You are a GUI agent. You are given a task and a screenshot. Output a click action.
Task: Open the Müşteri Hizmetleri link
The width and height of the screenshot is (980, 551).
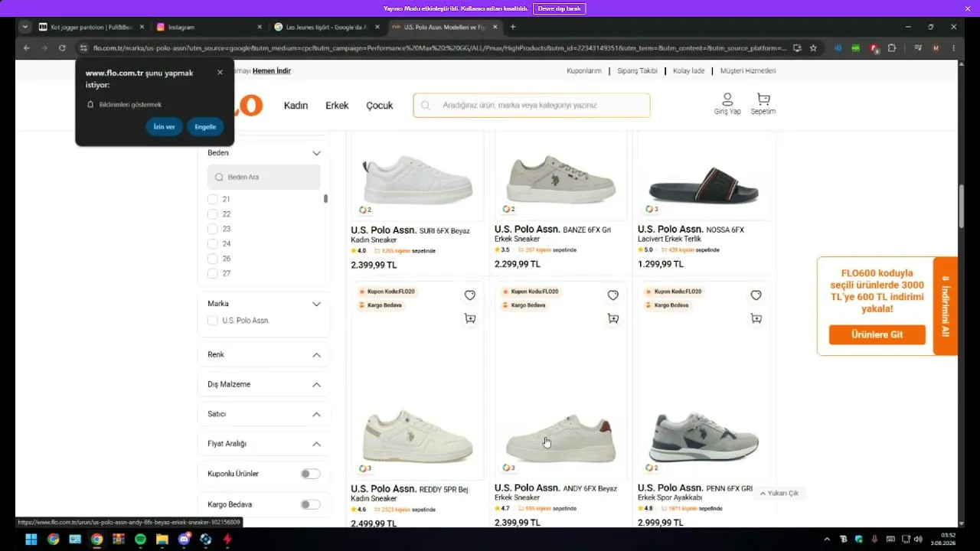748,71
